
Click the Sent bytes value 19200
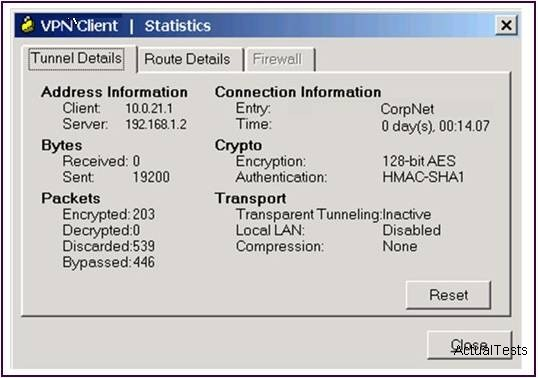point(151,177)
